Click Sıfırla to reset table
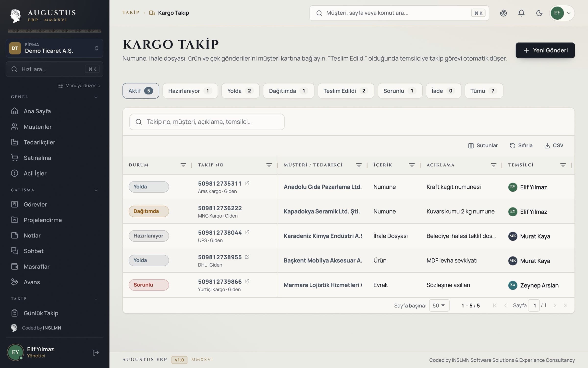The height and width of the screenshot is (368, 588). pyautogui.click(x=521, y=145)
